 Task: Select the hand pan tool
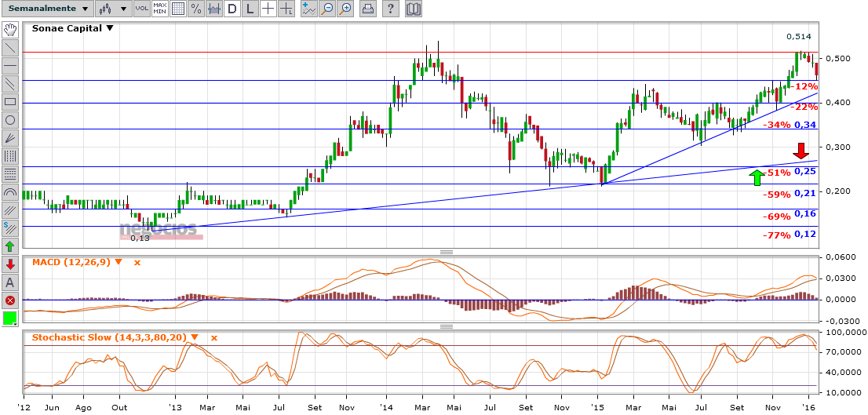tap(10, 30)
